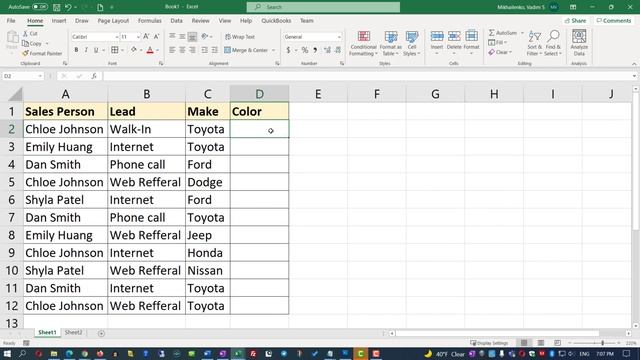Open Cell Styles gallery
The height and width of the screenshot is (360, 640).
(x=411, y=43)
